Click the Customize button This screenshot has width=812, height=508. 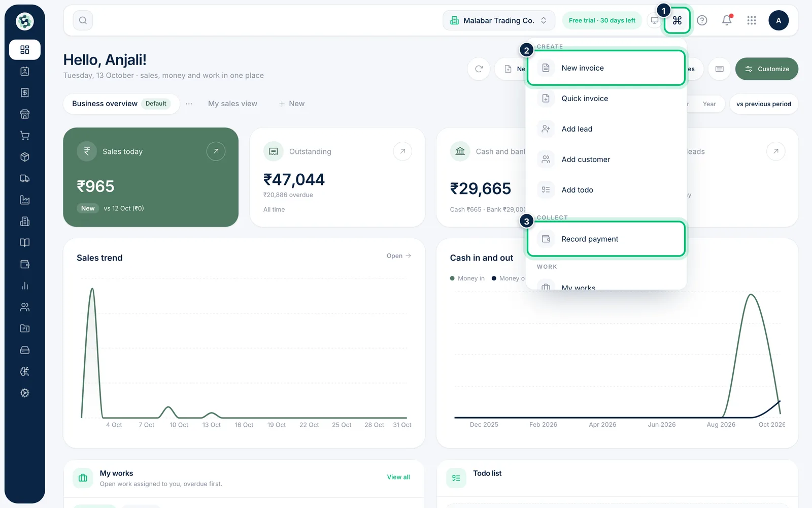point(766,69)
